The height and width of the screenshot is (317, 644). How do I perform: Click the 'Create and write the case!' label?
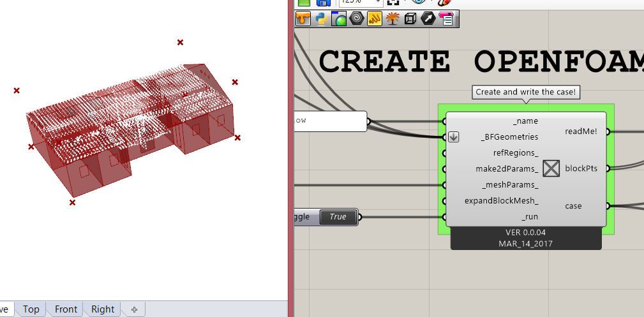pyautogui.click(x=526, y=92)
